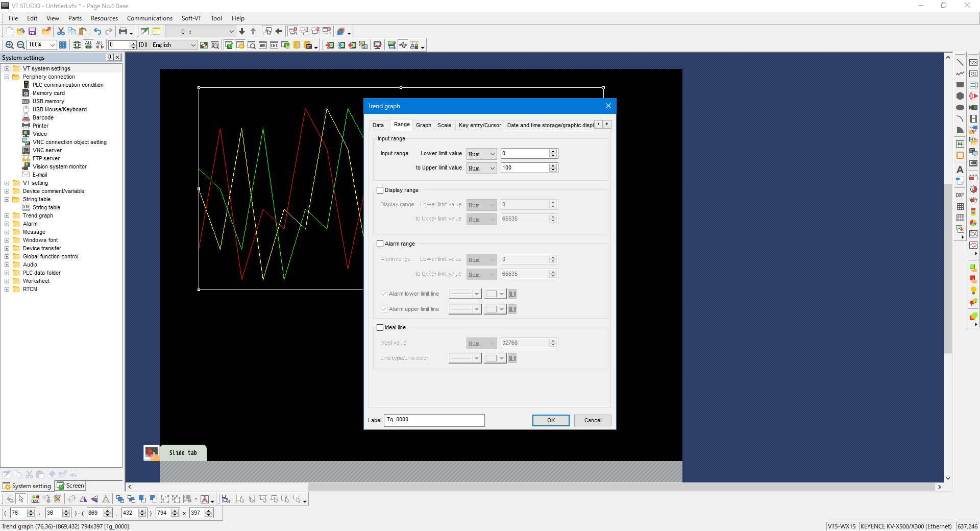Click the DXF import icon
The width and height of the screenshot is (980, 531).
[x=960, y=195]
